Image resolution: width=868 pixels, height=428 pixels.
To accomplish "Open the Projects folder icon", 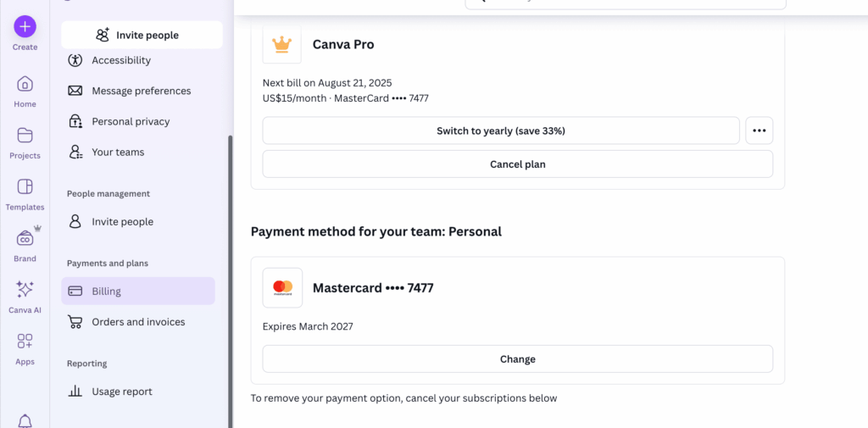I will click(25, 136).
